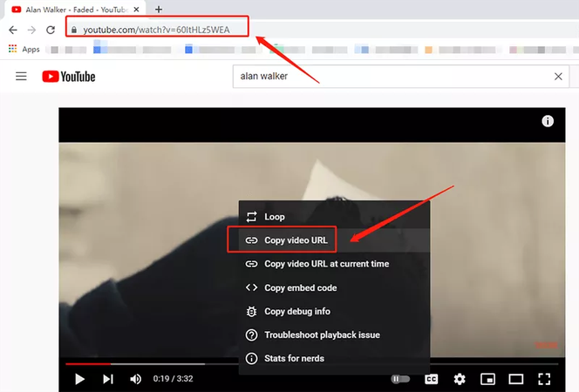Viewport: 579px width, 392px height.
Task: Click the browser address bar URL
Action: [157, 29]
